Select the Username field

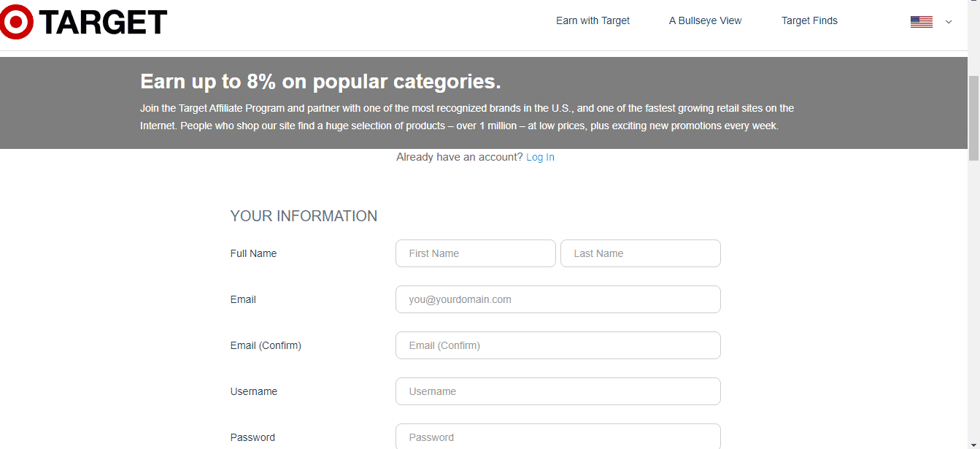click(x=557, y=391)
